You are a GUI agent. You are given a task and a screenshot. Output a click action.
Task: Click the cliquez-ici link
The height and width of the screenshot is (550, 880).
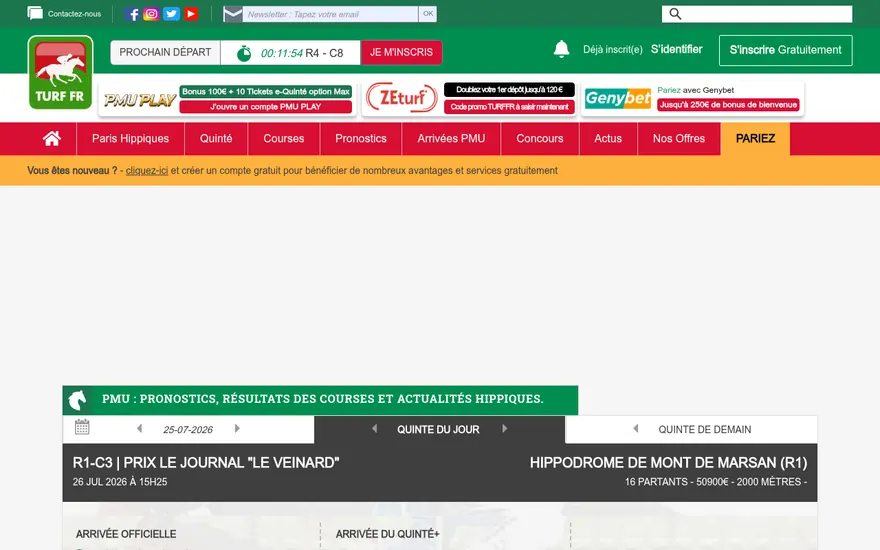click(146, 171)
